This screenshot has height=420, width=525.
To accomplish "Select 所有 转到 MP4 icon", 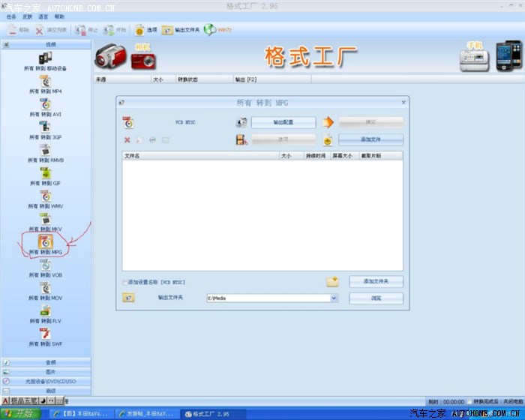I will click(x=45, y=81).
